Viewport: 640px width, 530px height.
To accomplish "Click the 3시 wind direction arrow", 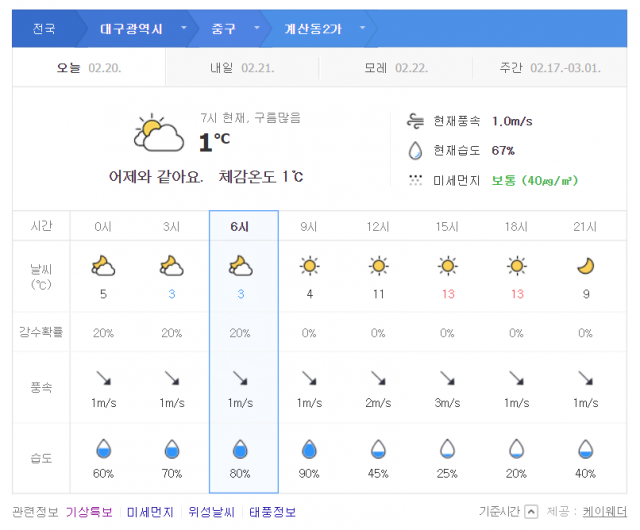I will (x=172, y=378).
